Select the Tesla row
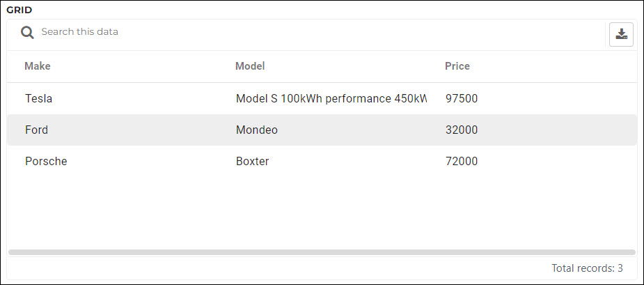 click(322, 99)
